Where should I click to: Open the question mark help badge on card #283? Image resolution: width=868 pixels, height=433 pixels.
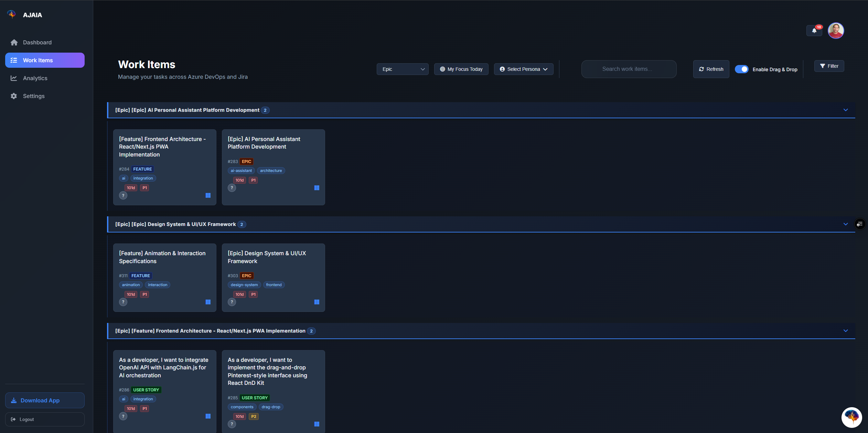(232, 188)
